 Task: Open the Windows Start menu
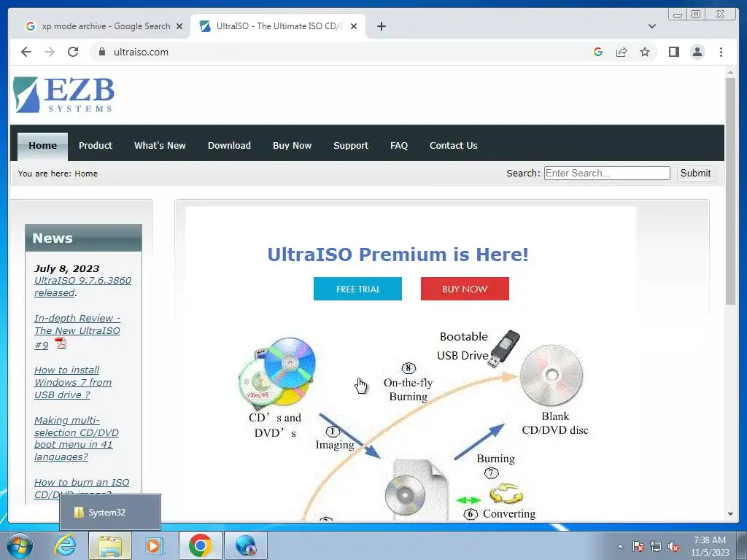click(19, 545)
